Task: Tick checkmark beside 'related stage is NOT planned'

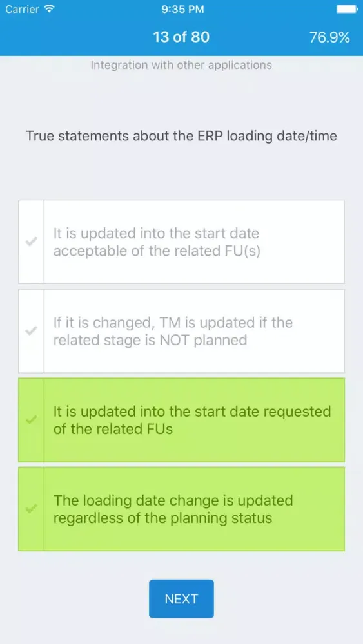Action: (x=31, y=330)
